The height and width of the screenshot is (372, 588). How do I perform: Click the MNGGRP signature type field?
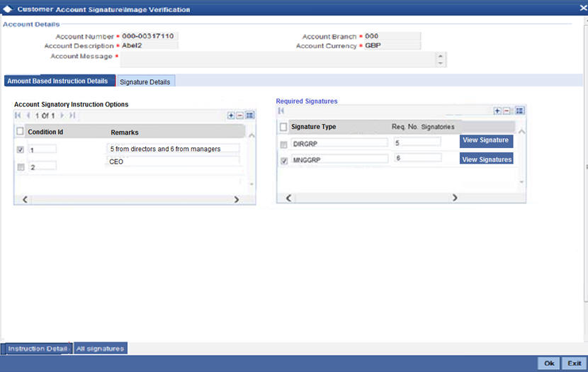click(x=339, y=159)
